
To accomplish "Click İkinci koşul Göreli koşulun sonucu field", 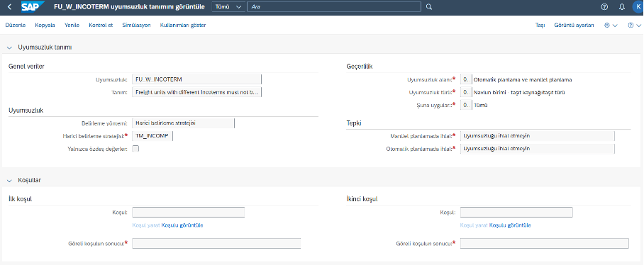I will (x=545, y=243).
